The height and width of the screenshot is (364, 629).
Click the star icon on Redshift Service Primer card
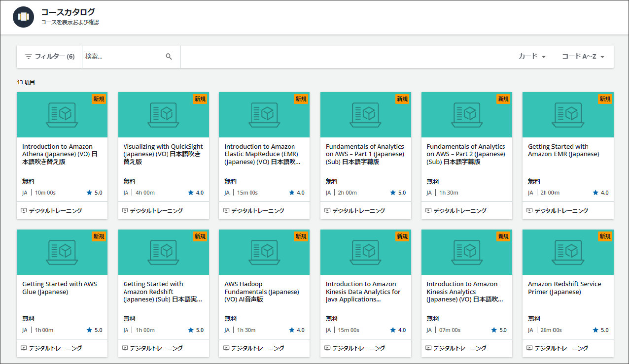595,330
